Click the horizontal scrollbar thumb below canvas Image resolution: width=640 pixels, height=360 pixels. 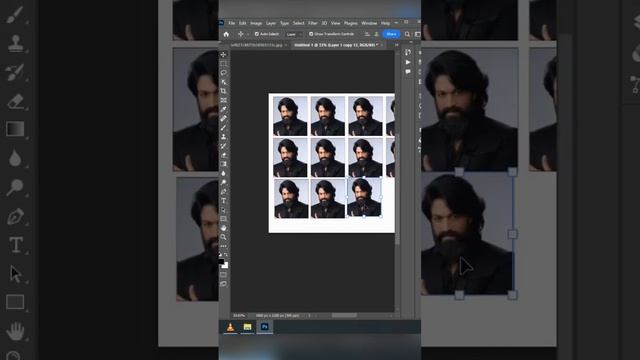[344, 316]
